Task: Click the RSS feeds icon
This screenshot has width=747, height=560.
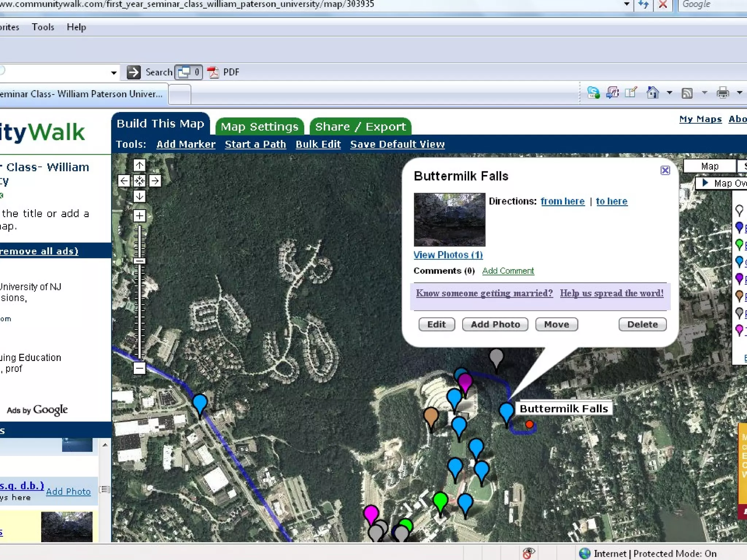Action: point(687,93)
